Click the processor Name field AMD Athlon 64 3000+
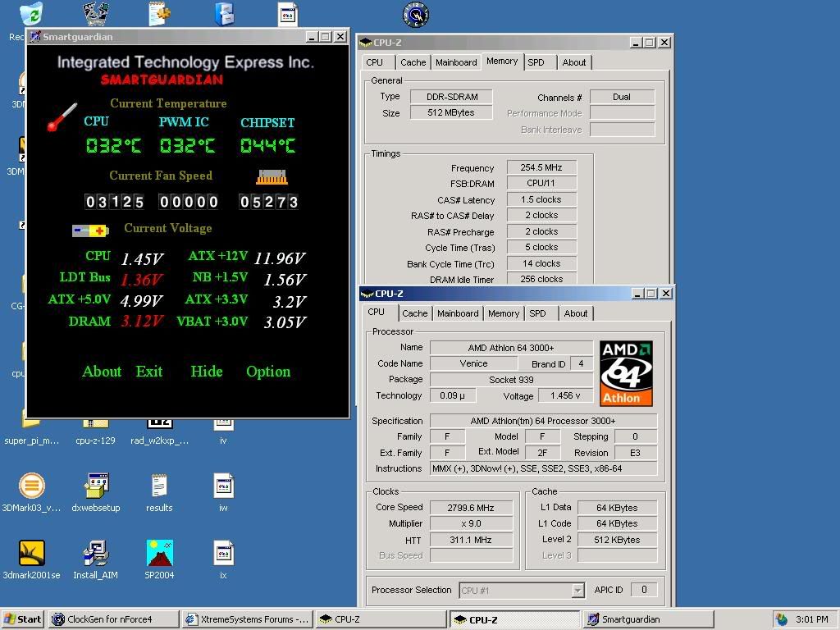This screenshot has height=630, width=840. pyautogui.click(x=511, y=348)
